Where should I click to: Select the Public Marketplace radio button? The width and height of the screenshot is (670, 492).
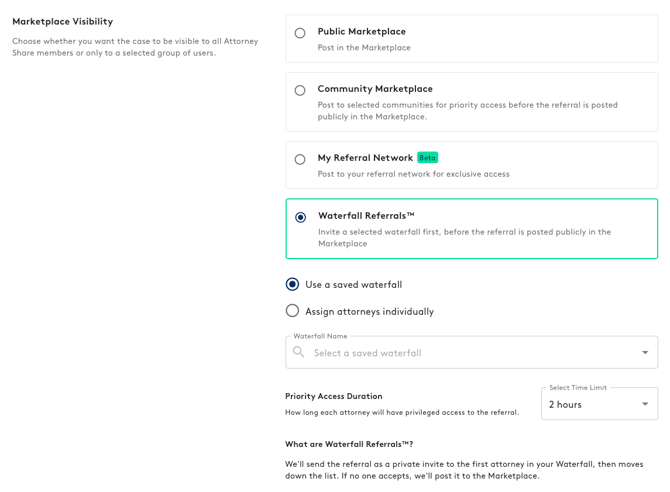[300, 33]
